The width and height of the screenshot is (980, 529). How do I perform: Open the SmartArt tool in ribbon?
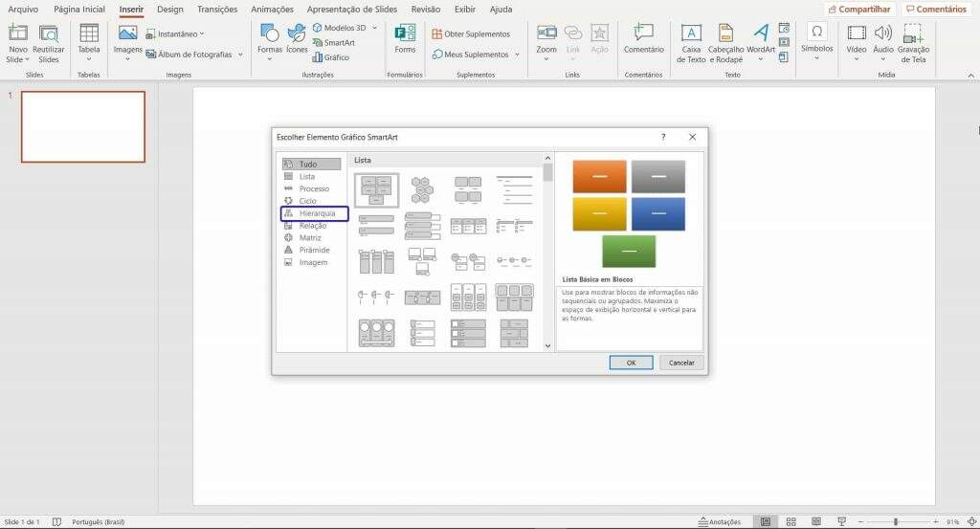pos(334,42)
